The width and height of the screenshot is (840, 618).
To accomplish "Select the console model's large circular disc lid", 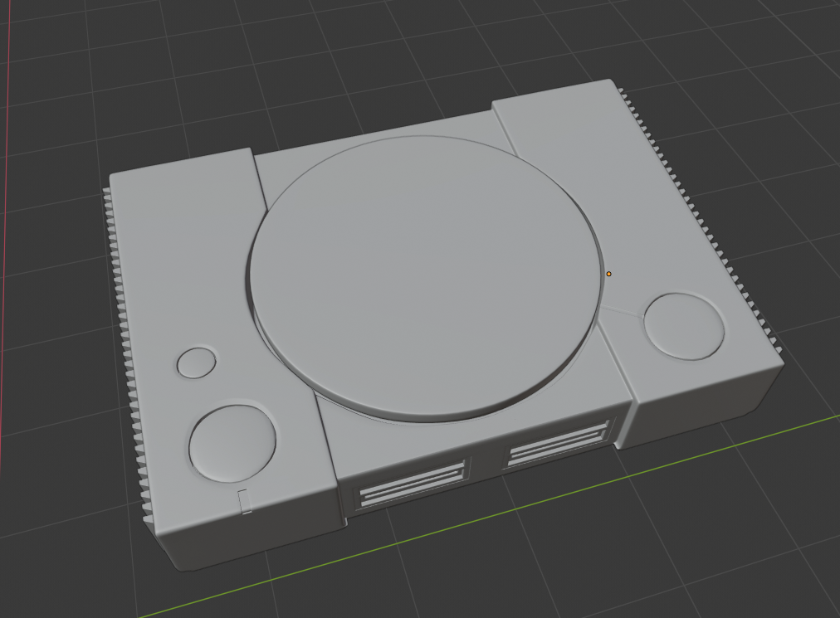I will (427, 277).
